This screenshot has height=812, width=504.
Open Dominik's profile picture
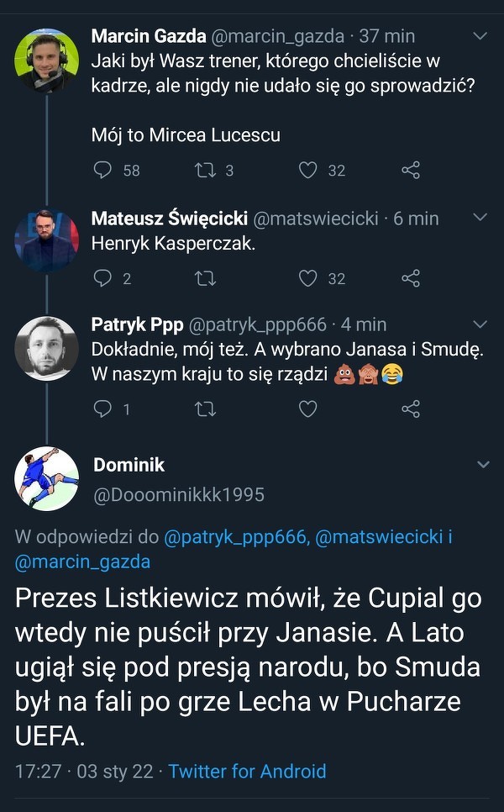pos(47,478)
